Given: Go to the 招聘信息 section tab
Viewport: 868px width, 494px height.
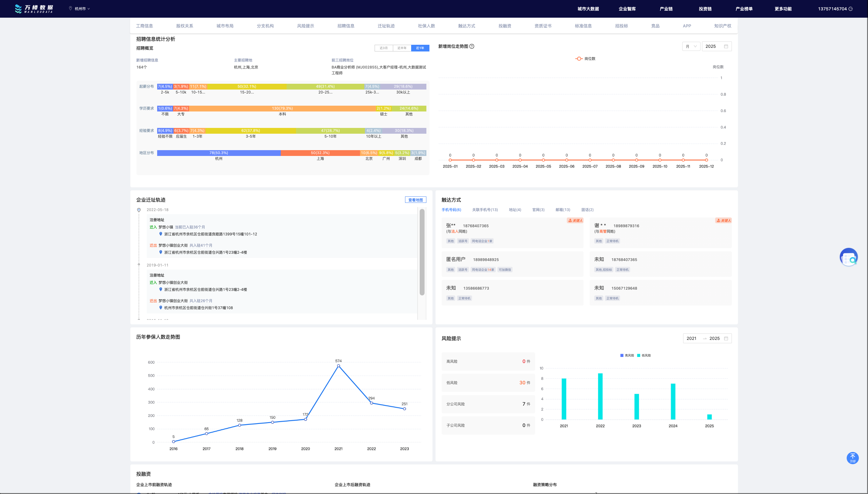Looking at the screenshot, I should pos(346,26).
